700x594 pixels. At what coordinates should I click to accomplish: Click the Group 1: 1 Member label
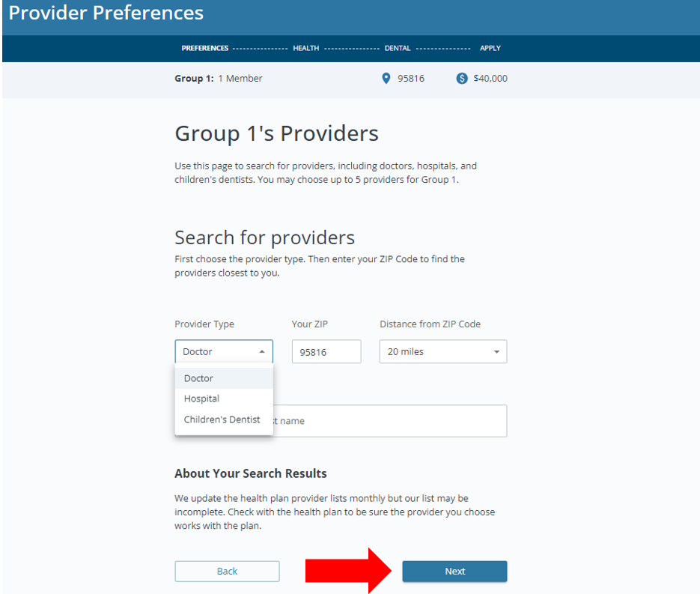pos(219,78)
